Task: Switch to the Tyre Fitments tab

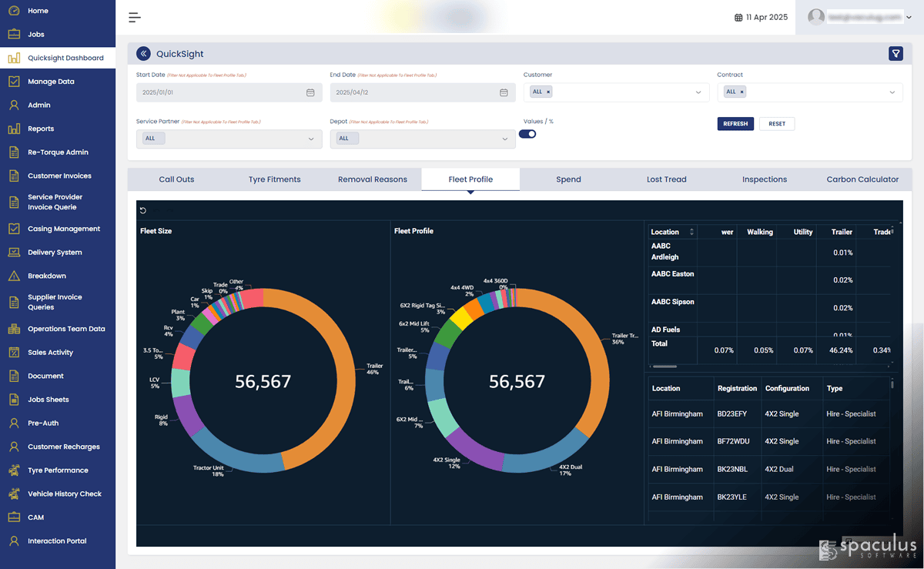Action: point(275,179)
